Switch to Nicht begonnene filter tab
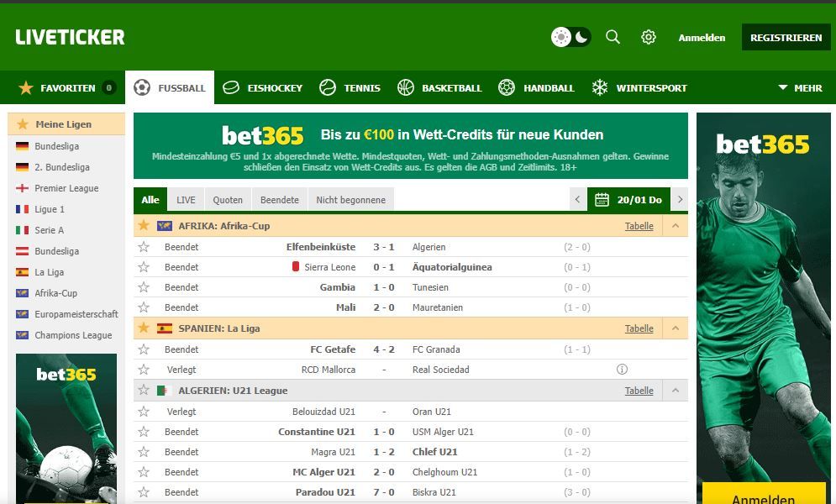This screenshot has height=504, width=836. point(351,200)
